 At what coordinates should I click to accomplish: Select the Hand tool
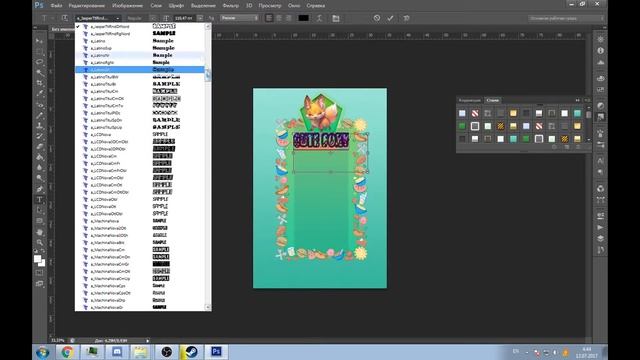[40, 232]
